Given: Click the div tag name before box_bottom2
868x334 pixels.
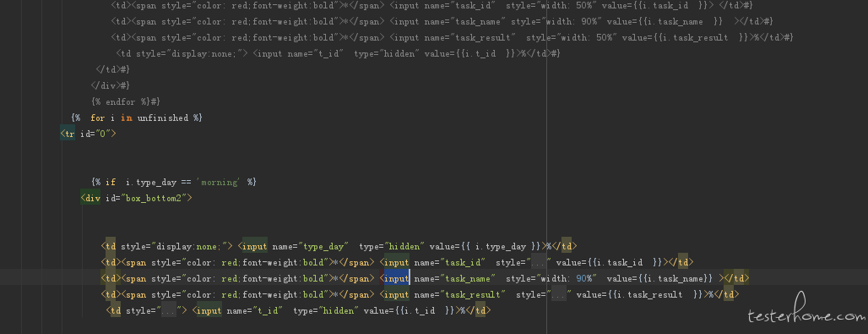Looking at the screenshot, I should click(x=92, y=198).
